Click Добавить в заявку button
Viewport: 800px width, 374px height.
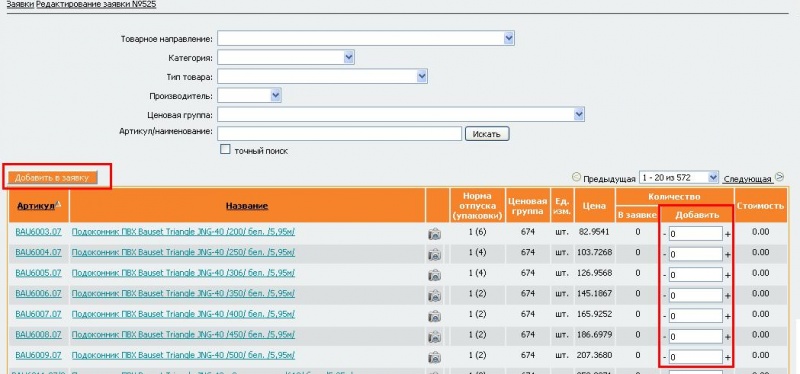click(x=52, y=178)
